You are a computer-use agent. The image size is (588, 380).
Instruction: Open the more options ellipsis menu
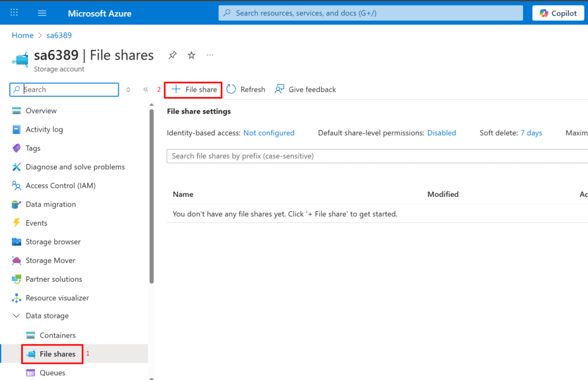click(x=210, y=55)
